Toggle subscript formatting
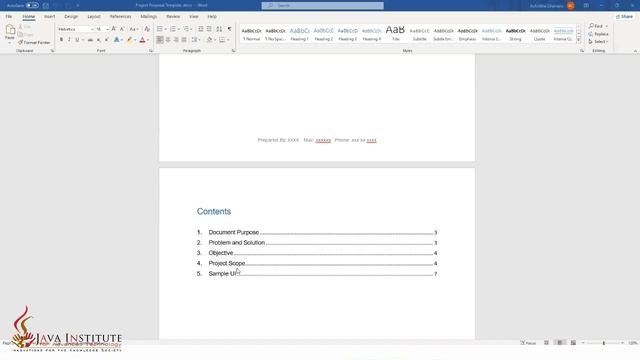 coord(98,40)
